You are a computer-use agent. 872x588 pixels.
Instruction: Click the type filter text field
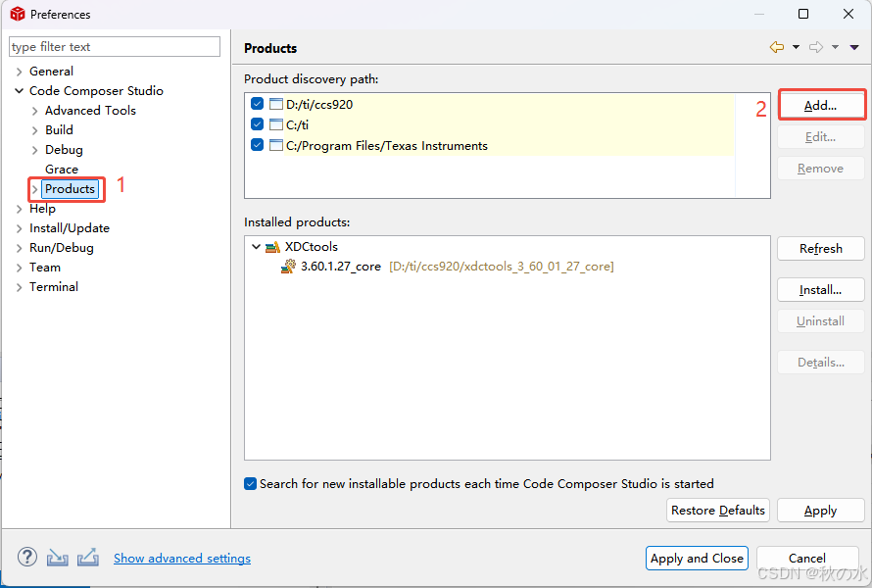tap(115, 47)
